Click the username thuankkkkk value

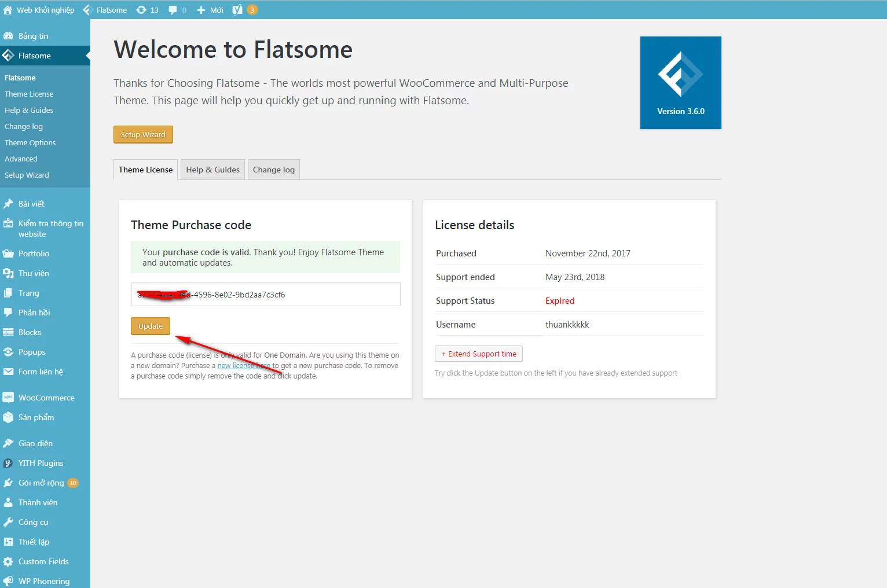coord(567,325)
